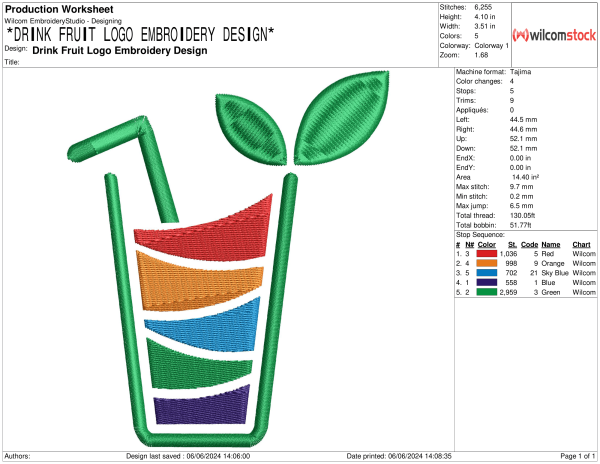Click the Max jump value 6.5 mm
Viewport: 600px width, 464px height.
pyautogui.click(x=521, y=206)
